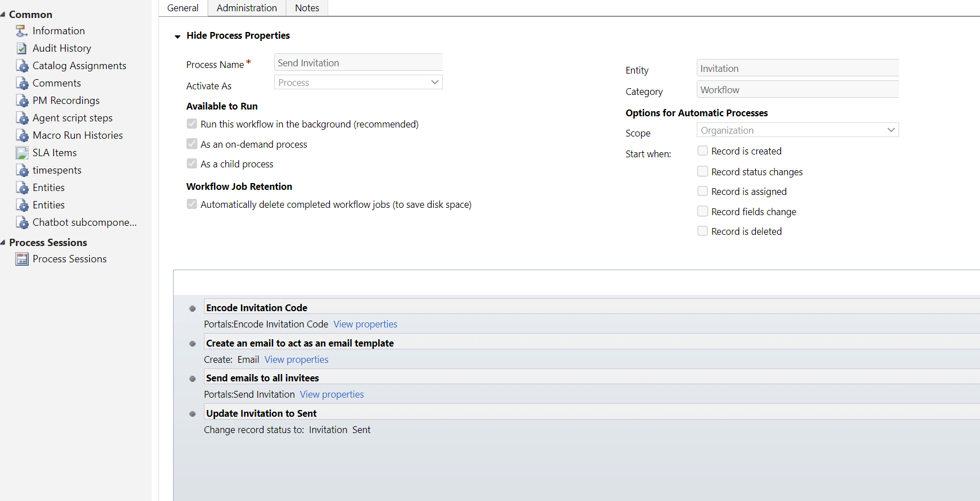Click the Information sidebar icon
Viewport: 980px width, 501px height.
click(22, 31)
